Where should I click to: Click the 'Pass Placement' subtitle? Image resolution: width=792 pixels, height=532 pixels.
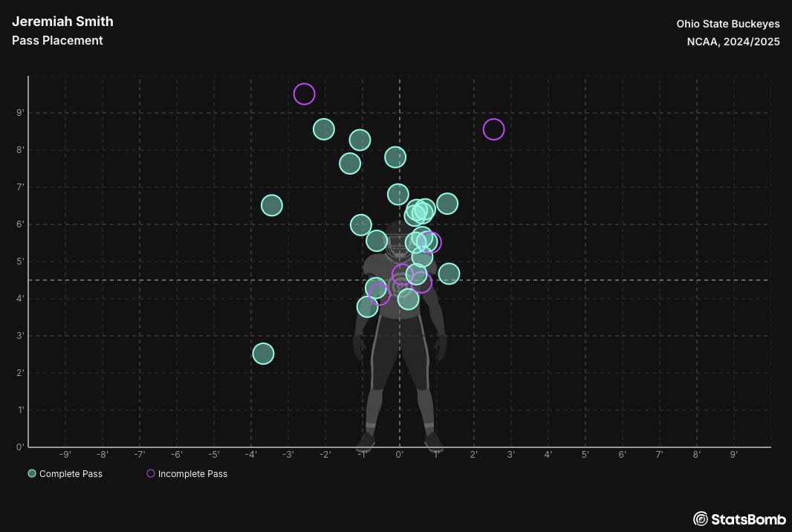pyautogui.click(x=57, y=40)
